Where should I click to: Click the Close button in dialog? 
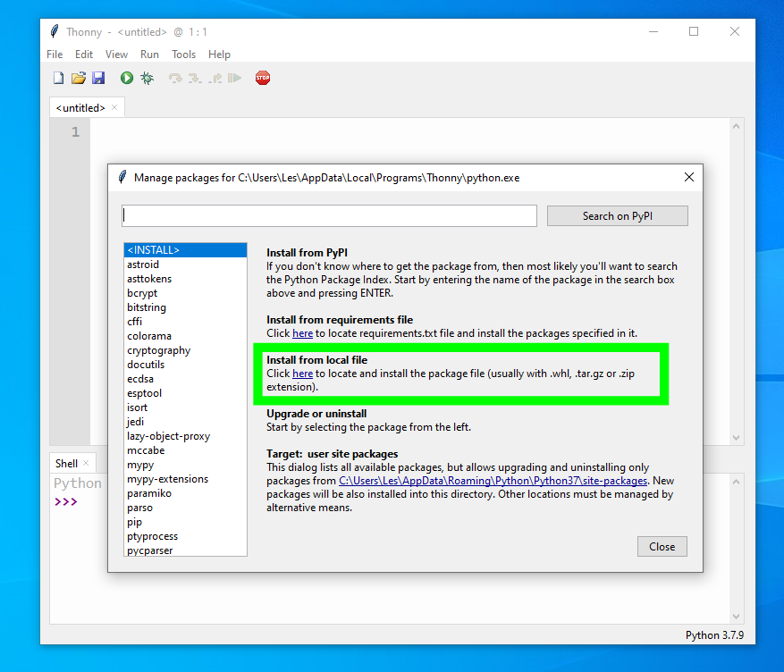[662, 547]
